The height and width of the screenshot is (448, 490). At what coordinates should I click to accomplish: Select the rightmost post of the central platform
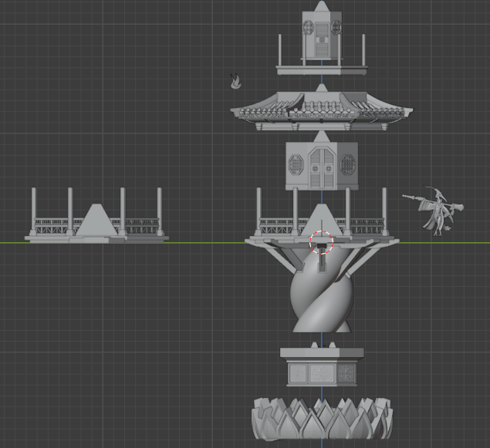point(384,211)
